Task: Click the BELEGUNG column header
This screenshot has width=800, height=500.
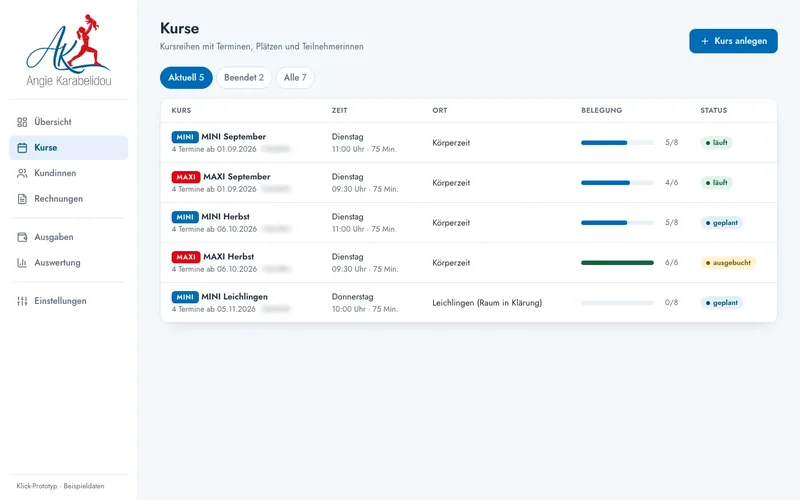Action: click(x=602, y=110)
